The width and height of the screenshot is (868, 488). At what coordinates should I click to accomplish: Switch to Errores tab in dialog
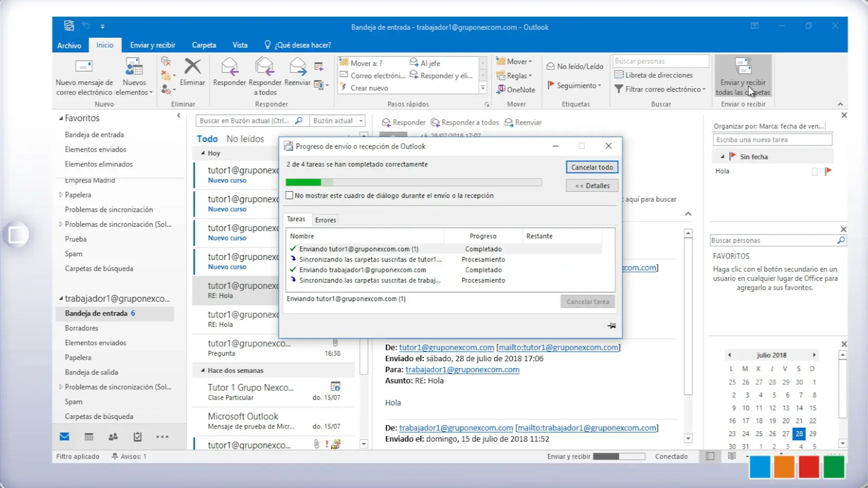click(325, 220)
